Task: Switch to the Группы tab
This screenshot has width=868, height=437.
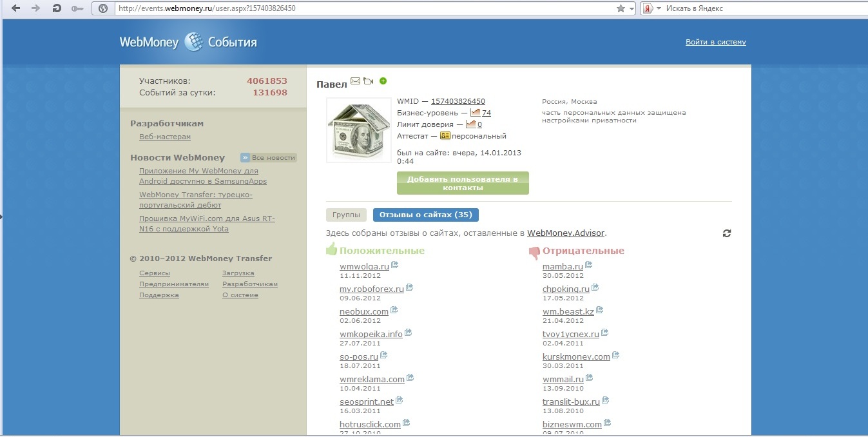Action: point(346,215)
